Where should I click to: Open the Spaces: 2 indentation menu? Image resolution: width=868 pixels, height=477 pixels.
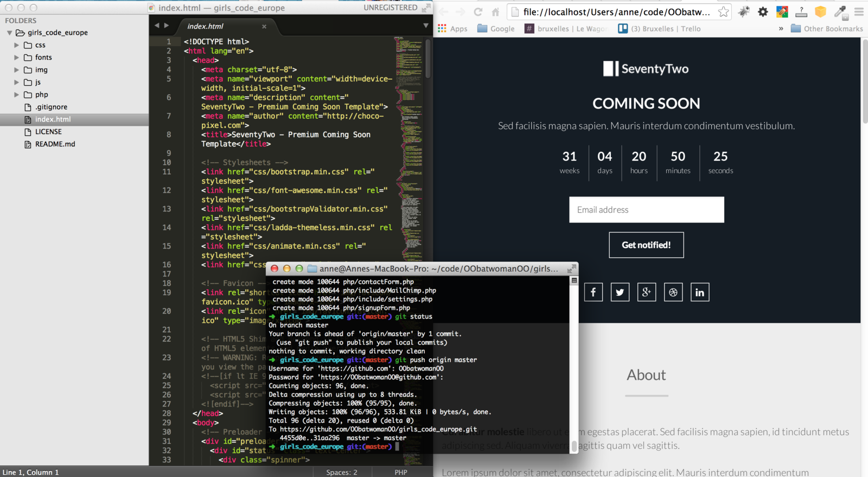pyautogui.click(x=342, y=472)
